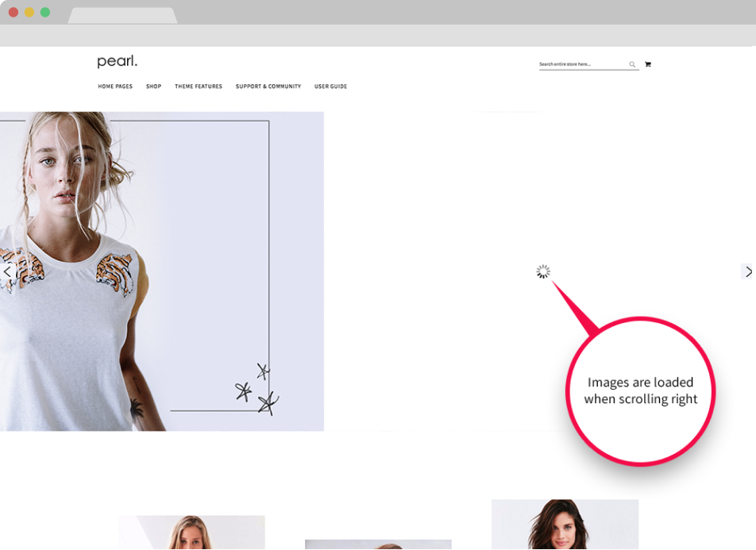Click the pearl. logo
This screenshot has width=756, height=550.
click(117, 62)
